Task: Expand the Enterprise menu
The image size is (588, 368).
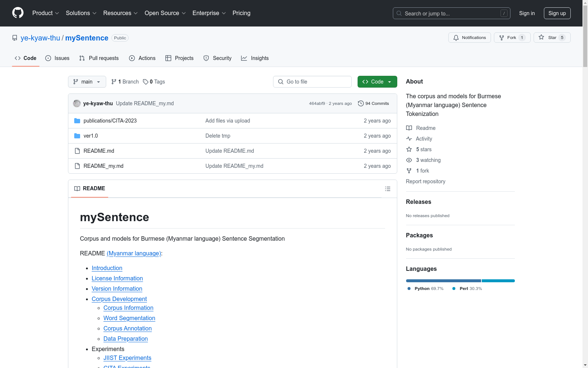Action: pos(209,13)
